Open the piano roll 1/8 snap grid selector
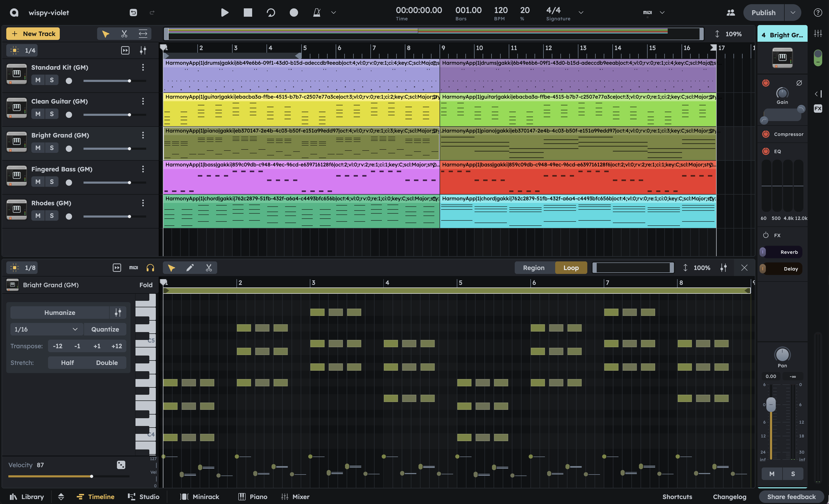This screenshot has width=829, height=504. pos(22,268)
